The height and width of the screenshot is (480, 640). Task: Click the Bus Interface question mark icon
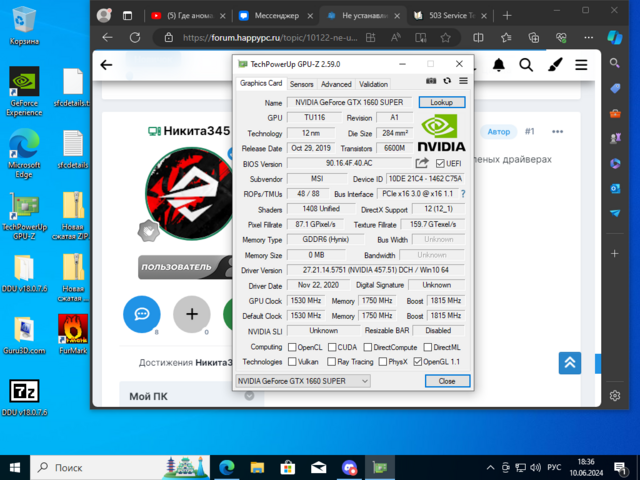pos(463,193)
